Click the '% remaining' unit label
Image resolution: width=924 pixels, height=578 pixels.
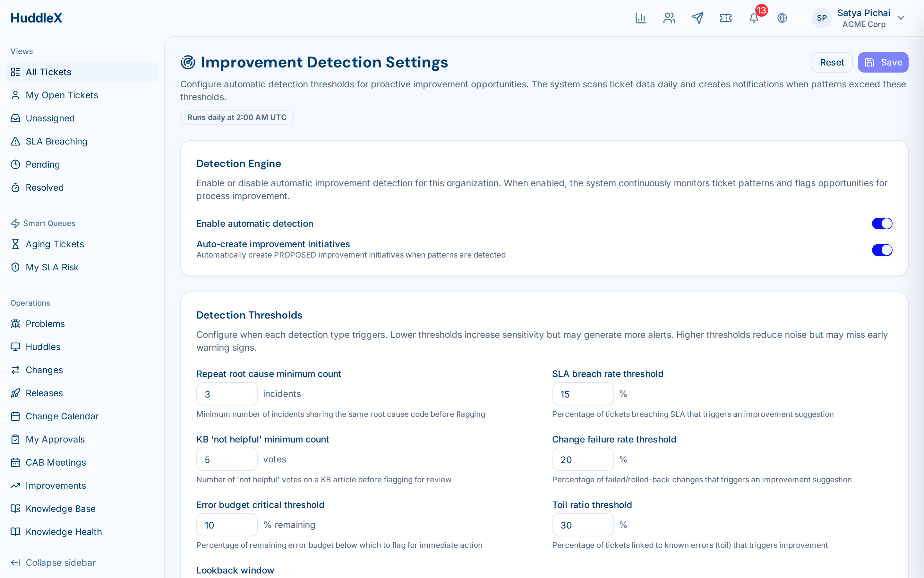tap(289, 525)
